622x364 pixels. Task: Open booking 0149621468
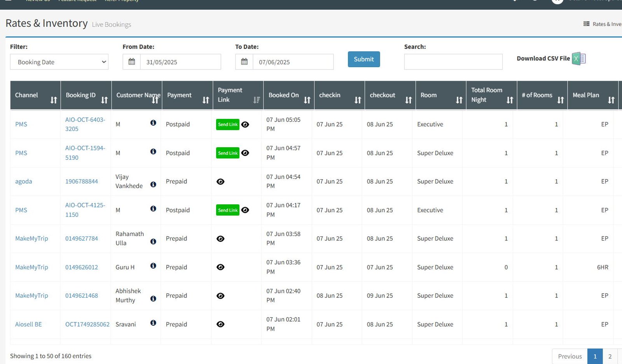click(x=82, y=296)
